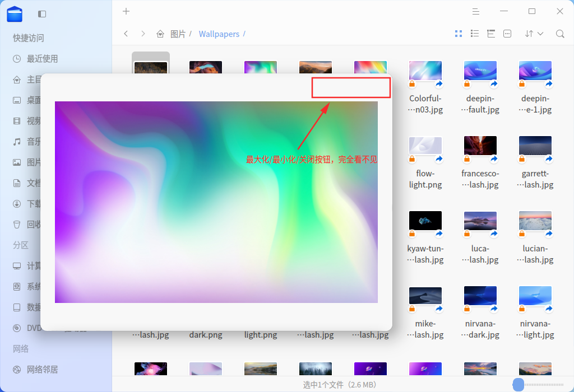
Task: Open the sort order dropdown
Action: 534,34
